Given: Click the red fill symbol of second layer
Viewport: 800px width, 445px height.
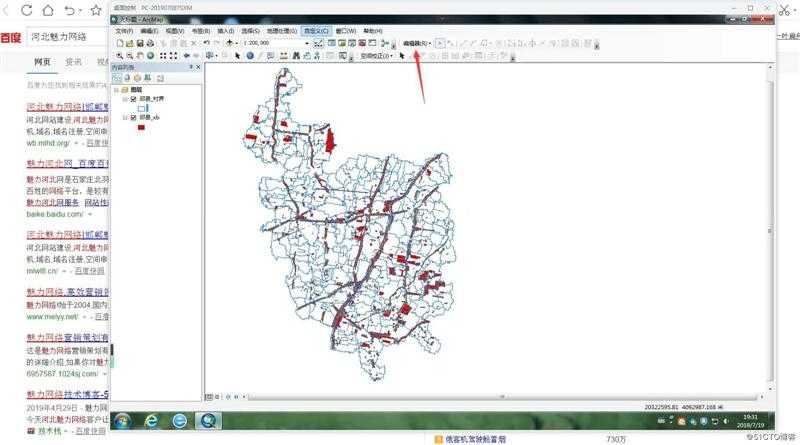Looking at the screenshot, I should 141,127.
